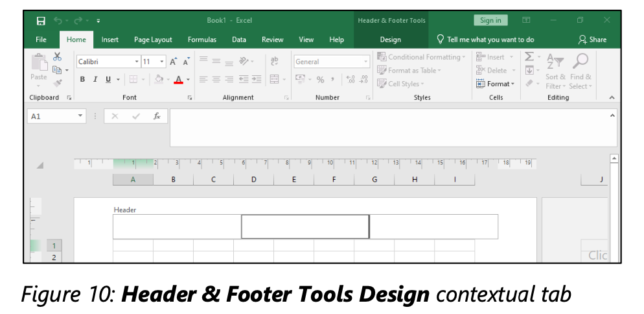
Task: Click the Borders icon
Action: (x=133, y=79)
